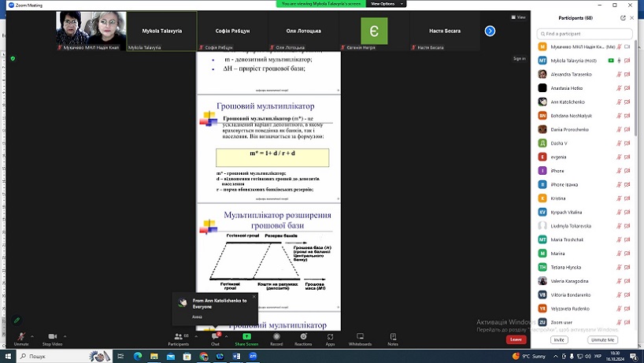This screenshot has height=363, width=644.
Task: Click the Sign in link
Action: click(x=519, y=59)
